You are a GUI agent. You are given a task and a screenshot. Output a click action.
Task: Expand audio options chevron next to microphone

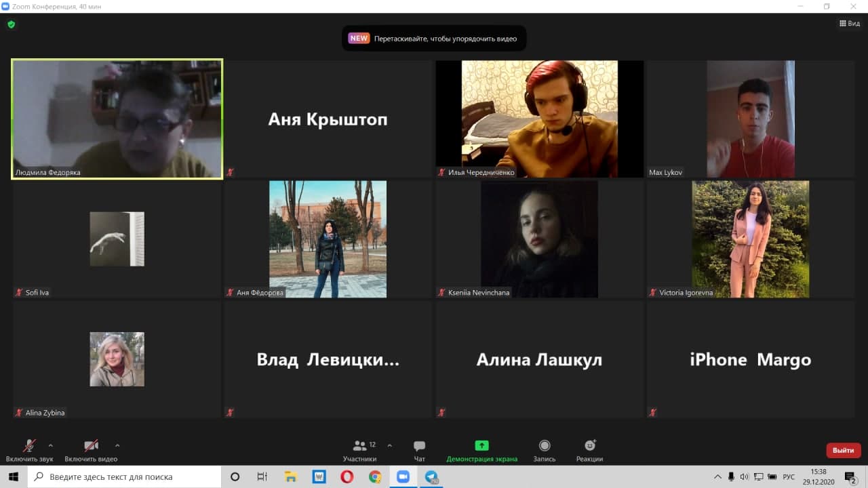[x=50, y=445]
